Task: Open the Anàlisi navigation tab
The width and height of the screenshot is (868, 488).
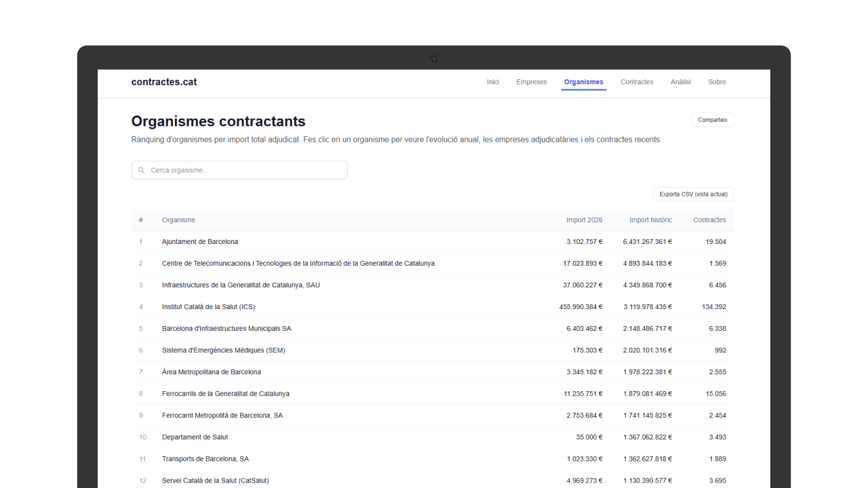Action: (680, 82)
